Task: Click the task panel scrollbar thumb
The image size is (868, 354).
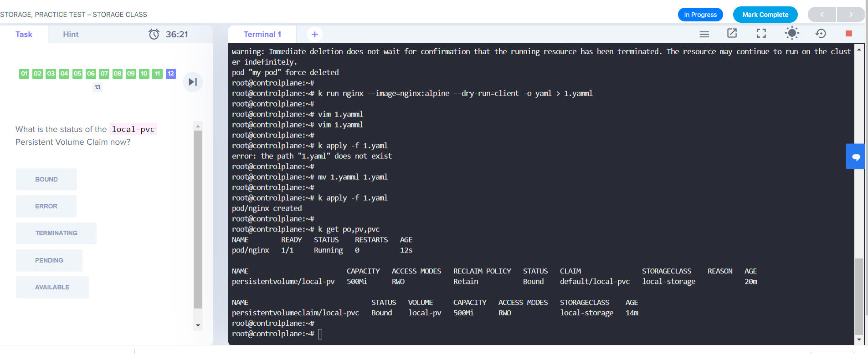Action: click(x=198, y=220)
